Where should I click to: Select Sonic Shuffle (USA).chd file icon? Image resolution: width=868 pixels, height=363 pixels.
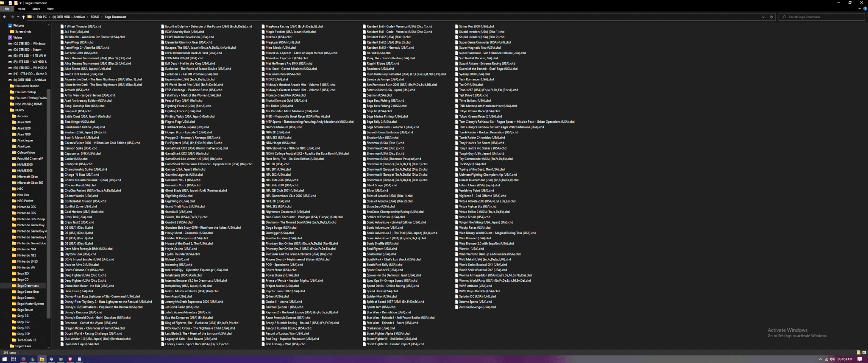(x=364, y=244)
